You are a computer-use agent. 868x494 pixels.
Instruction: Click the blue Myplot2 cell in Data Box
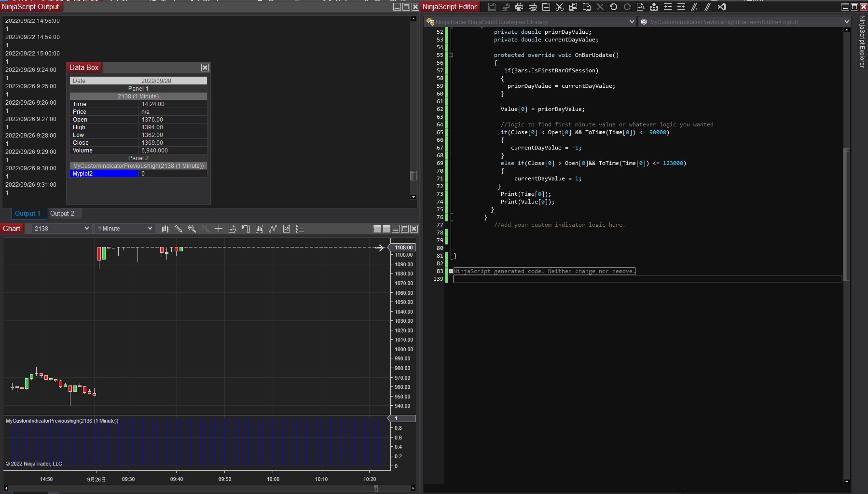tap(104, 174)
